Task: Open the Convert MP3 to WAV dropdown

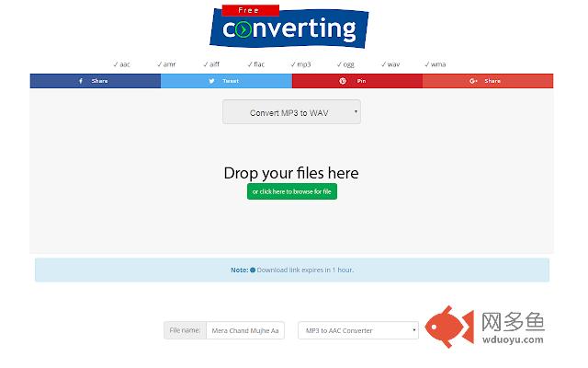Action: click(291, 112)
